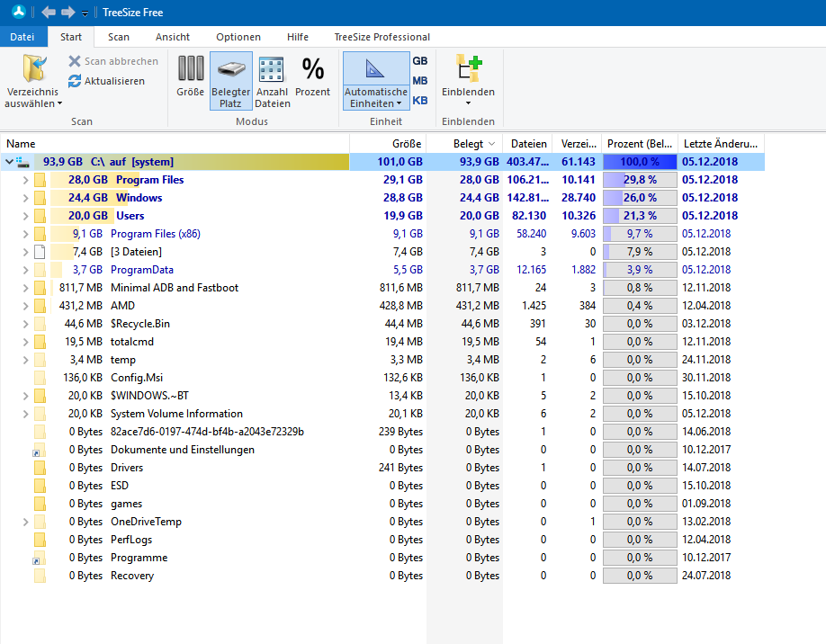Select the Größe mode icon
The image size is (826, 644).
click(190, 69)
